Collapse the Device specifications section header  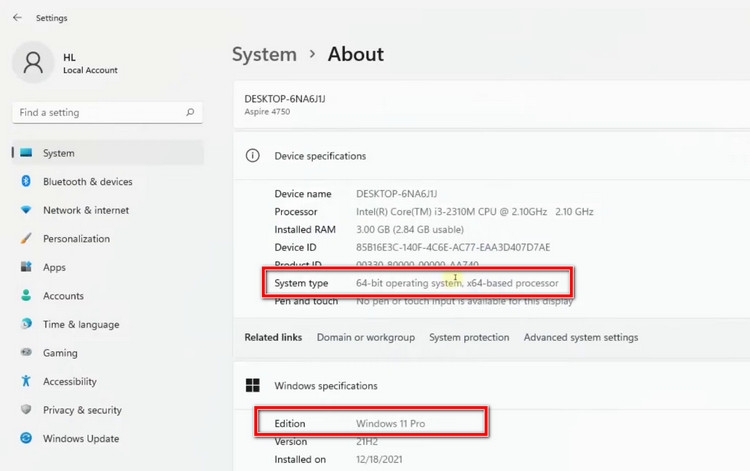point(492,156)
